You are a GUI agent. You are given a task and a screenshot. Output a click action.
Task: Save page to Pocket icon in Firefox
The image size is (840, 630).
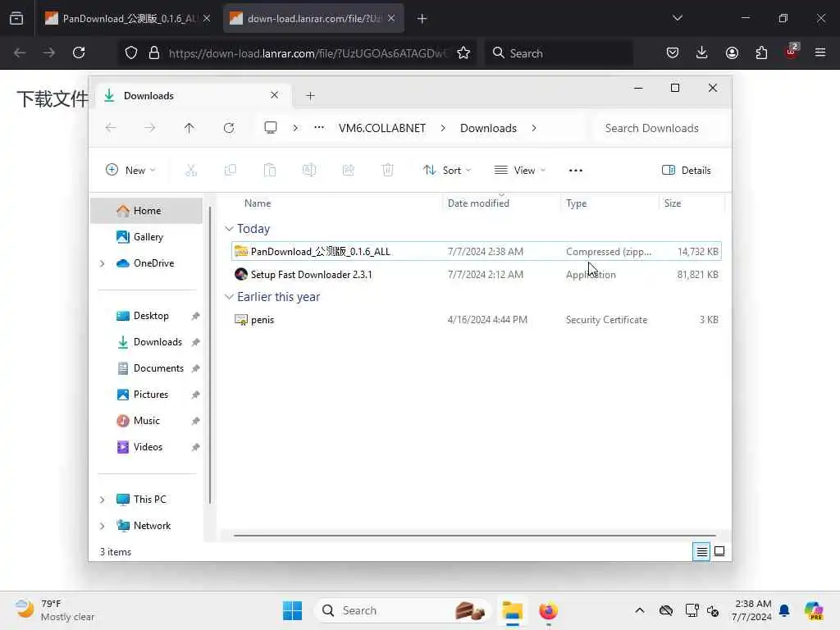click(673, 52)
